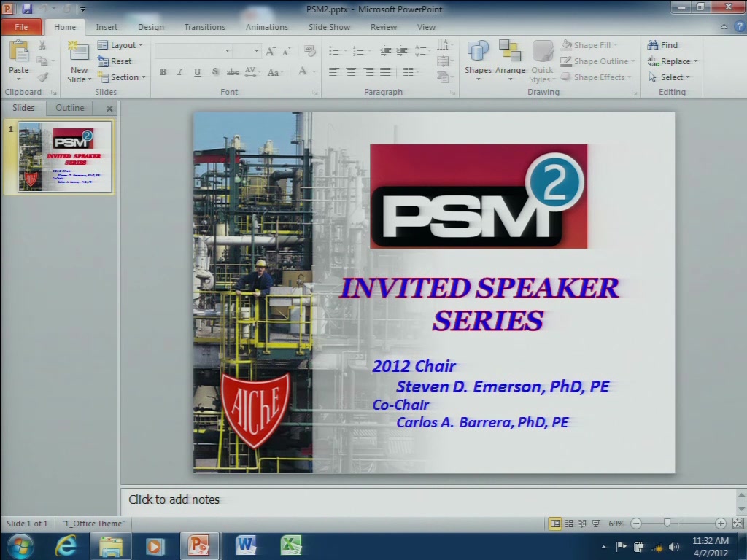Click the Zoom In plus button

tap(720, 524)
